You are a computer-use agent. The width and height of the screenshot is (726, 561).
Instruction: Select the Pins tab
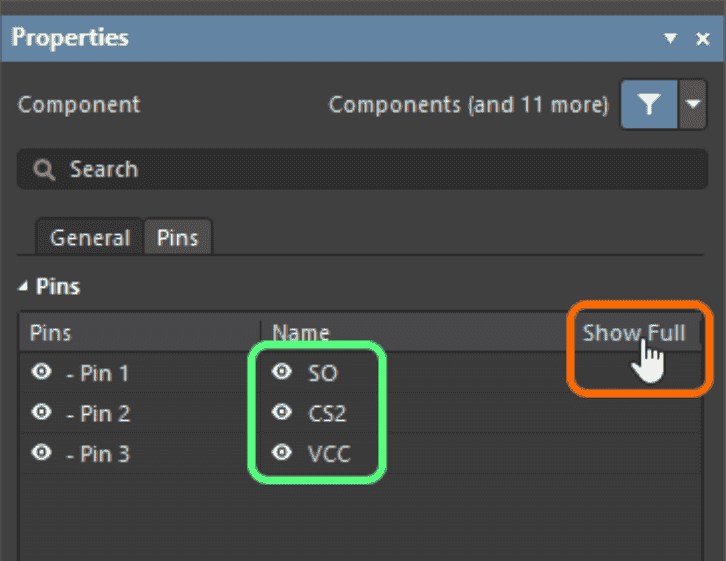tap(178, 237)
